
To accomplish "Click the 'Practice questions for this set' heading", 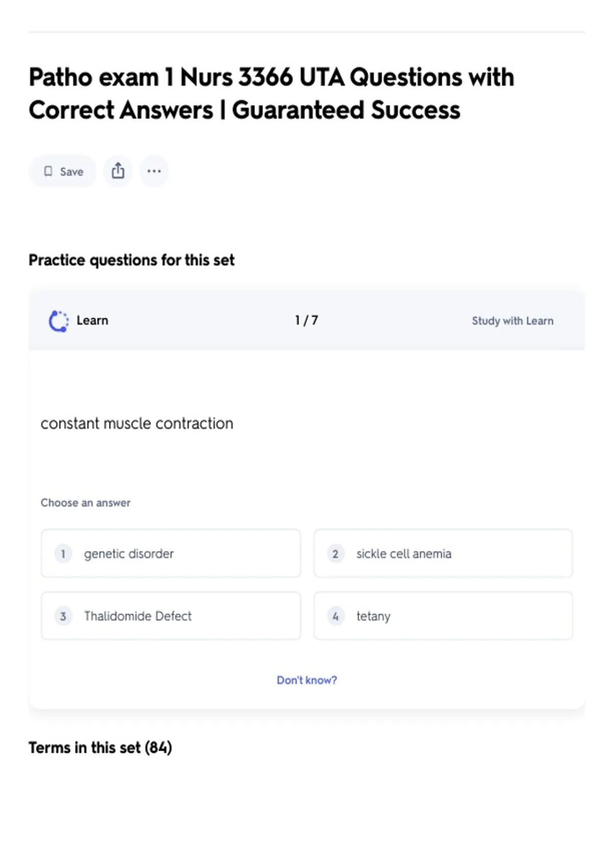I will (x=131, y=260).
